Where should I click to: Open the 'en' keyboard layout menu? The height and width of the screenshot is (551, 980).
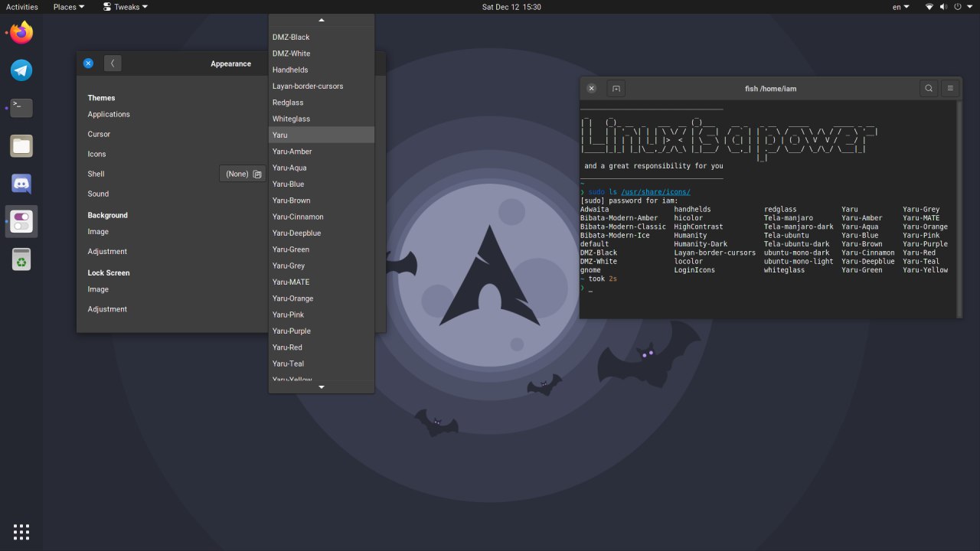(x=901, y=7)
